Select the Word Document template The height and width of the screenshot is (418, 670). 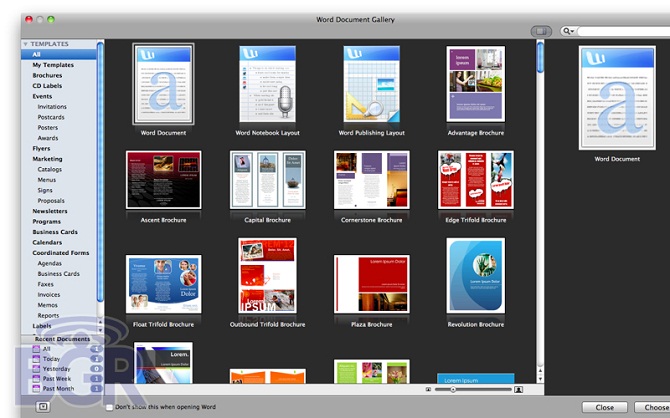pos(163,84)
